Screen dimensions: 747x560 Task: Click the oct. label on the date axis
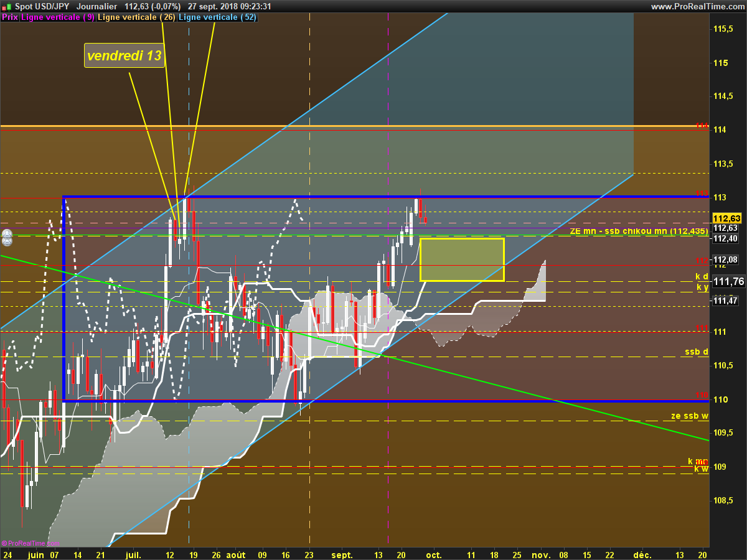pyautogui.click(x=434, y=554)
